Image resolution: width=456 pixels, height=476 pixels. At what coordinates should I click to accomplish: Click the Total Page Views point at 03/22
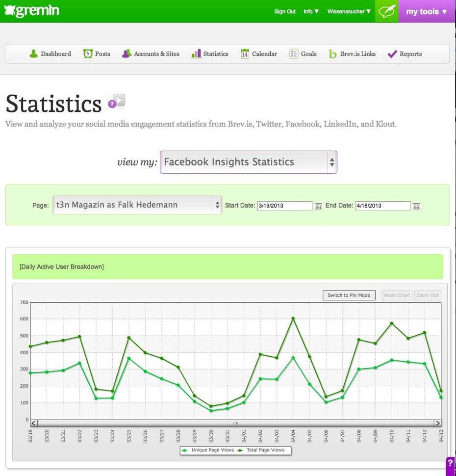[79, 336]
